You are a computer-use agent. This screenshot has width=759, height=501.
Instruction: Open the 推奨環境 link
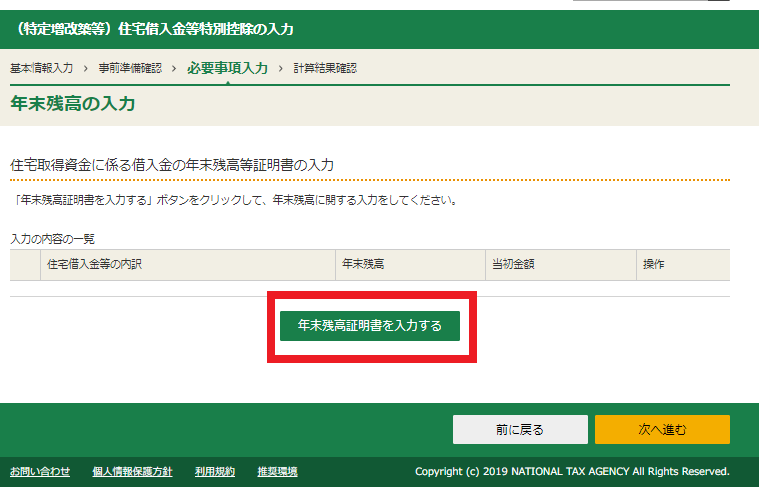277,471
